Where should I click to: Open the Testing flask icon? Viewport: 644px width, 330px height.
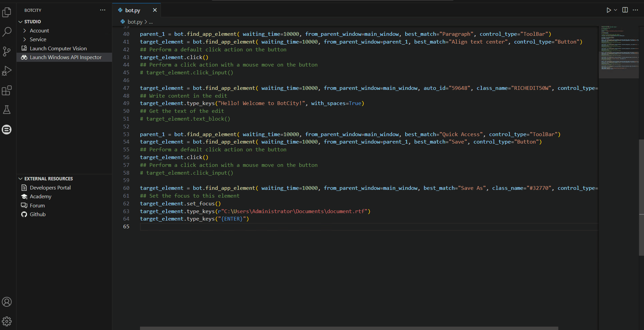[7, 110]
